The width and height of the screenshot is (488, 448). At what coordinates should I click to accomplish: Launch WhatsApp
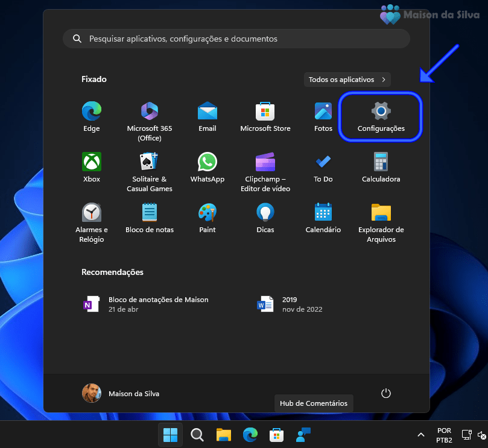(208, 168)
